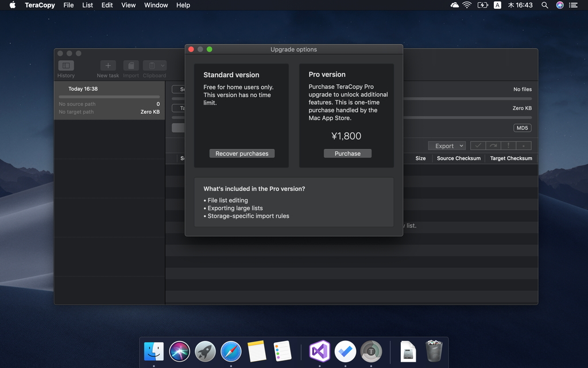The width and height of the screenshot is (588, 368).
Task: Click the dot filter icon beside exclamation
Action: pos(524,145)
